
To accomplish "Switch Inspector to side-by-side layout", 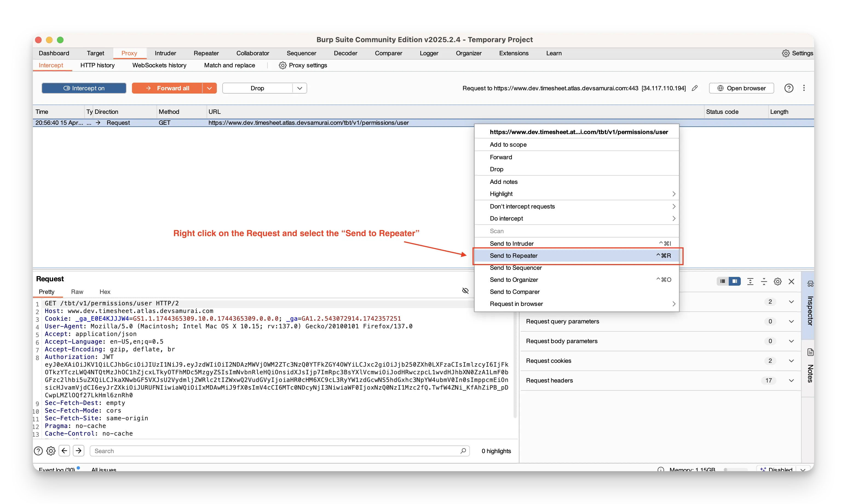I will coord(734,281).
